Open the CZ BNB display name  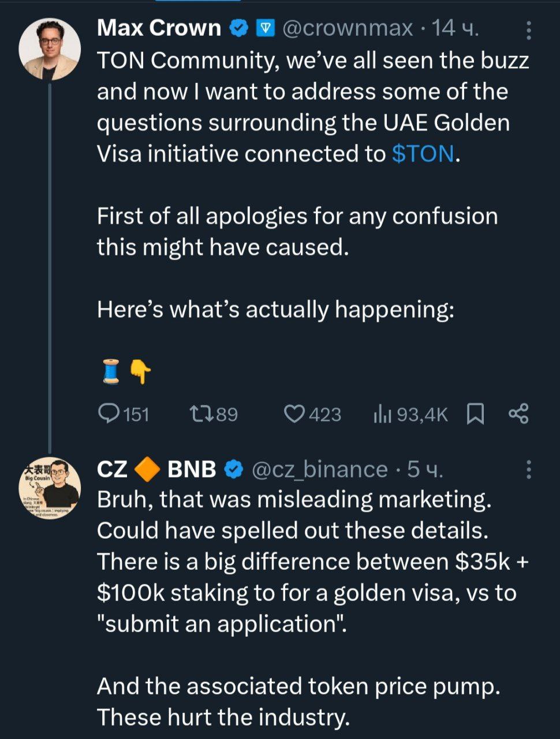click(x=156, y=469)
